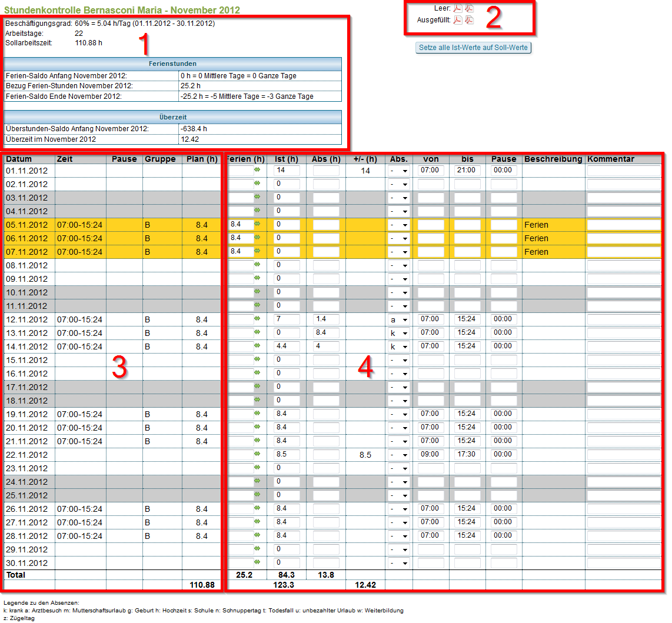Open the first PDF icon next to Leer
The width and height of the screenshot is (672, 623).
457,8
